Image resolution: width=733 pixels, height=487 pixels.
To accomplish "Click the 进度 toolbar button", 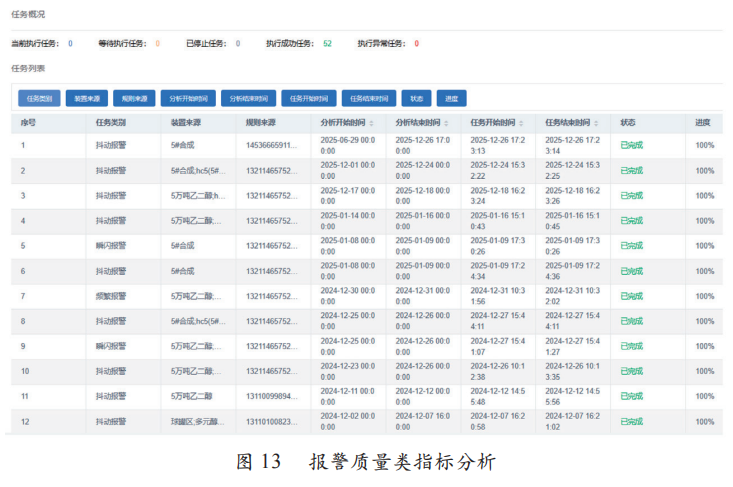I will [x=451, y=99].
